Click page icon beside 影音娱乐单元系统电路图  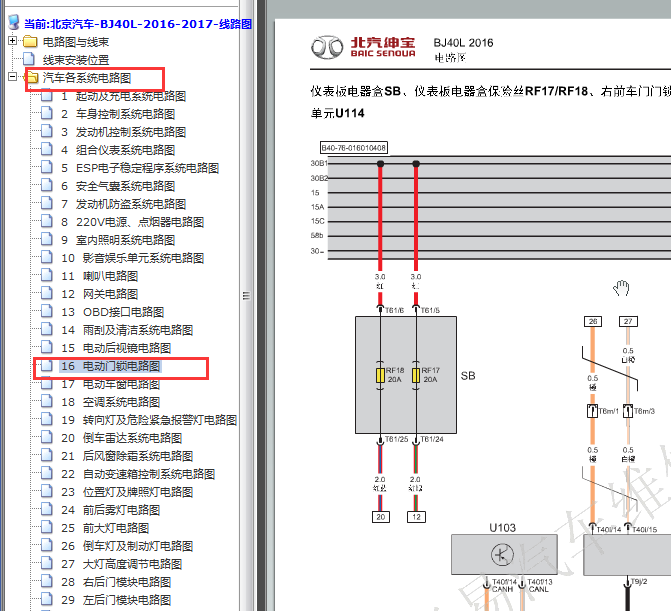[47, 257]
